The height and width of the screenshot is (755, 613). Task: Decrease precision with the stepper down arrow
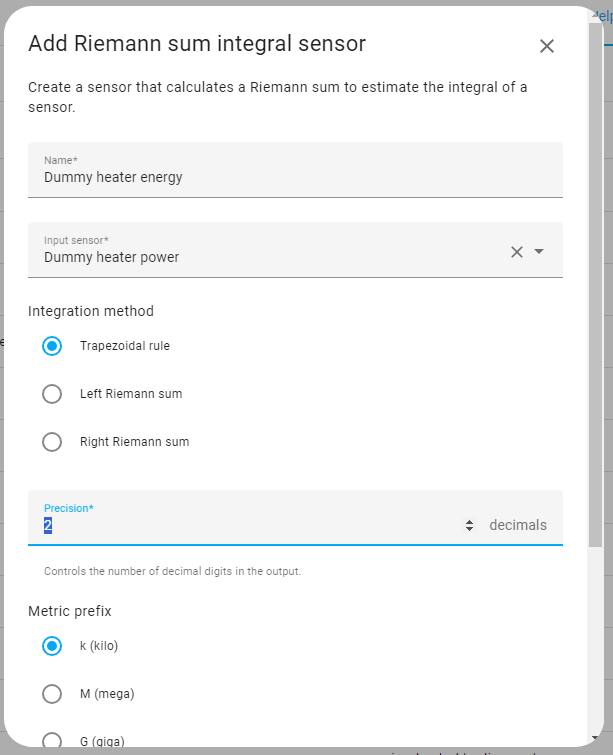click(470, 529)
